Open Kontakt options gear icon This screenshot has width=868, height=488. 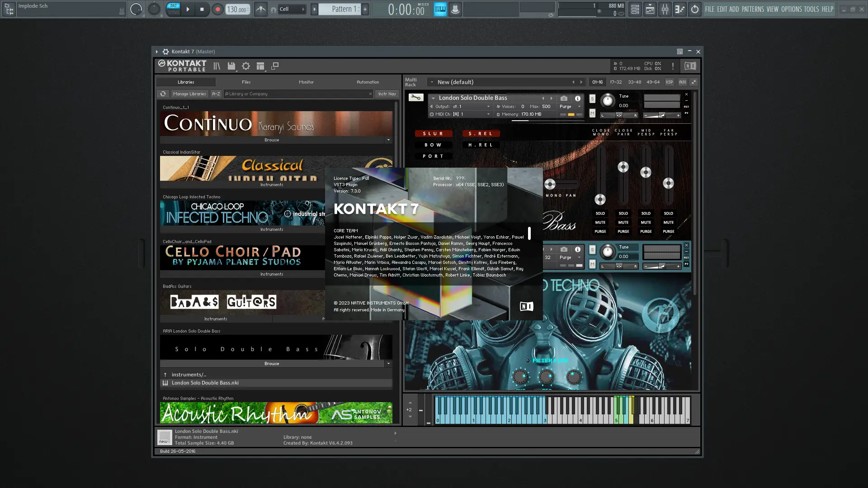pyautogui.click(x=246, y=66)
